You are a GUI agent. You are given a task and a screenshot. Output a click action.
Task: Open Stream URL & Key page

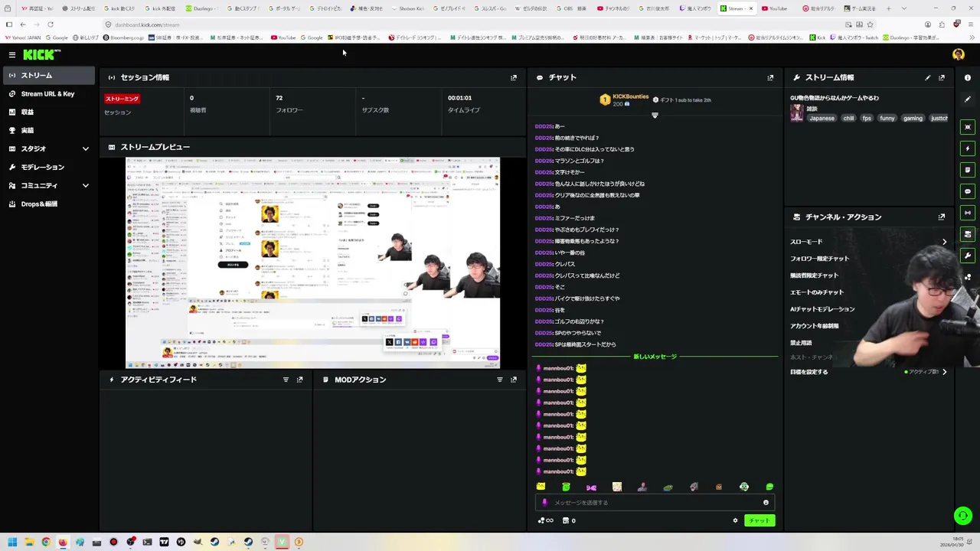[47, 93]
